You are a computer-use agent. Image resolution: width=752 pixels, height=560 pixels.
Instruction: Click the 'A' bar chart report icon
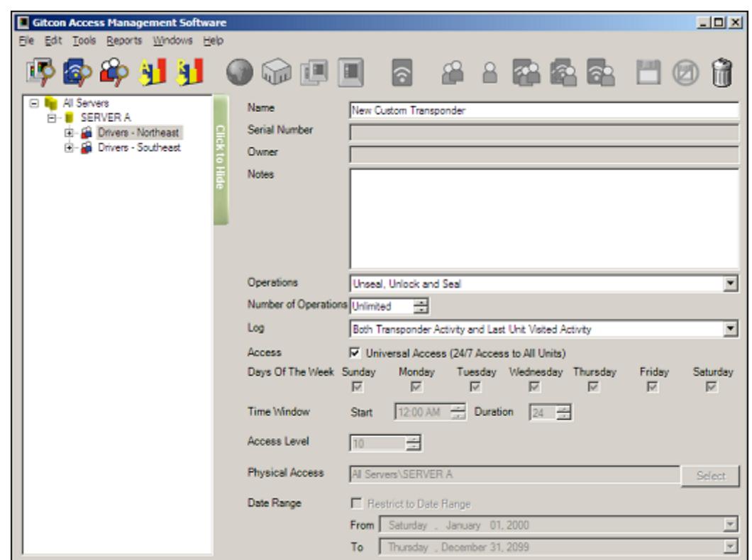(152, 72)
